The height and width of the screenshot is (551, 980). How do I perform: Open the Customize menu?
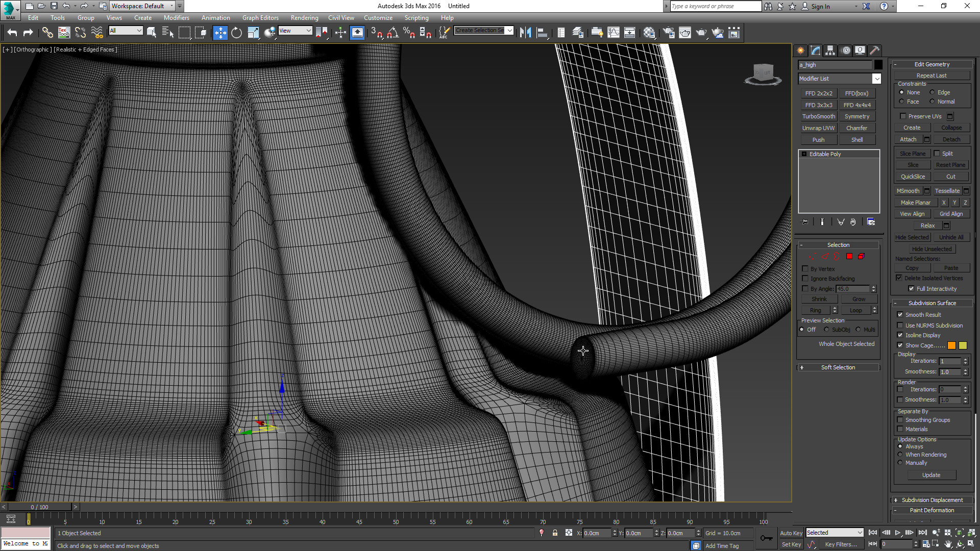(378, 18)
